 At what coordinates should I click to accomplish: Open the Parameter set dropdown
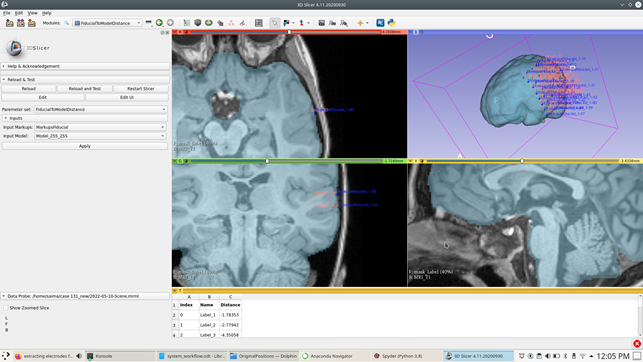tap(100, 109)
